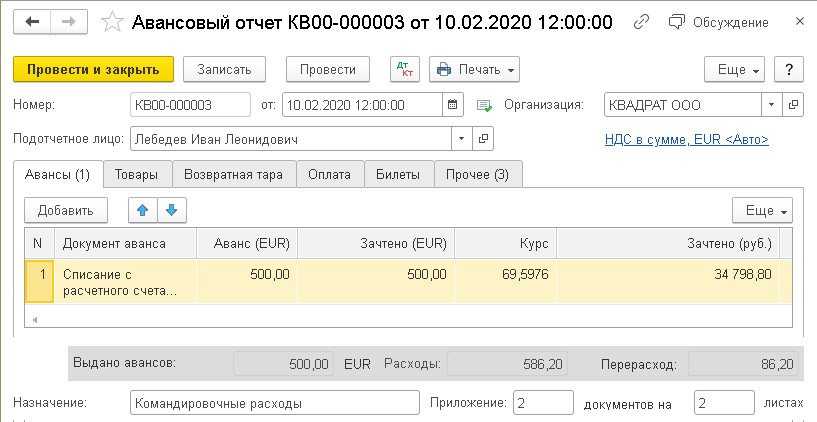Switch to the Прочее (3) tab
The image size is (817, 422).
[x=477, y=175]
